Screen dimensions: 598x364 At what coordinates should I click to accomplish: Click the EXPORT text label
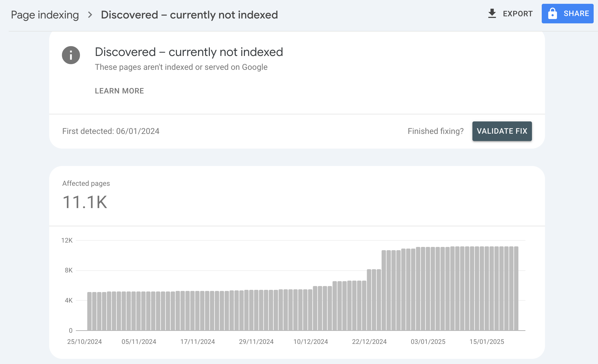(518, 14)
